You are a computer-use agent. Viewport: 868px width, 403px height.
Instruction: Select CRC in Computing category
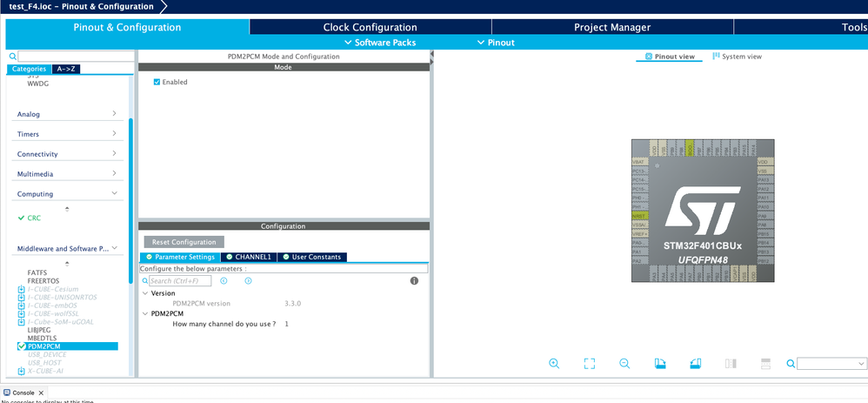(34, 218)
